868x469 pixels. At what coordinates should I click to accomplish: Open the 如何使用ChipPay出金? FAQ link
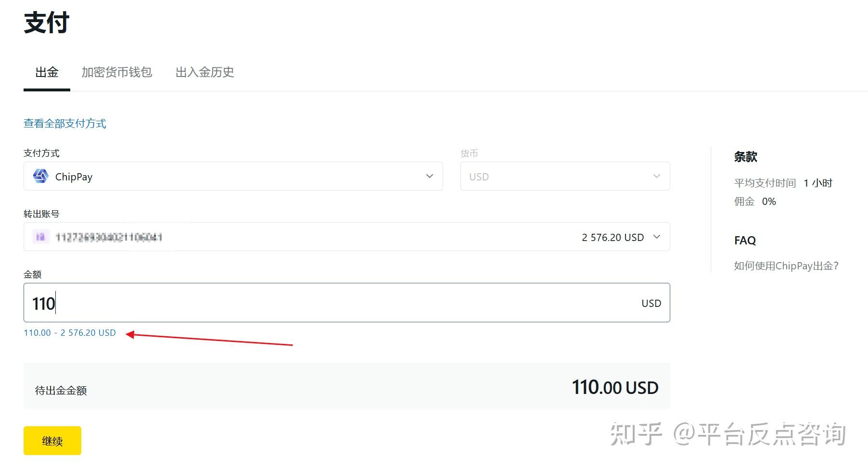786,266
